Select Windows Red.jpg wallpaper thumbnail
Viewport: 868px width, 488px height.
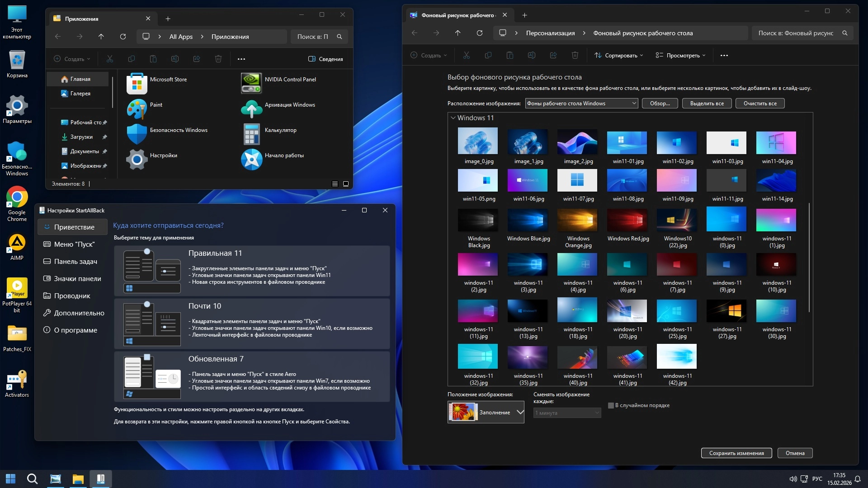click(627, 220)
